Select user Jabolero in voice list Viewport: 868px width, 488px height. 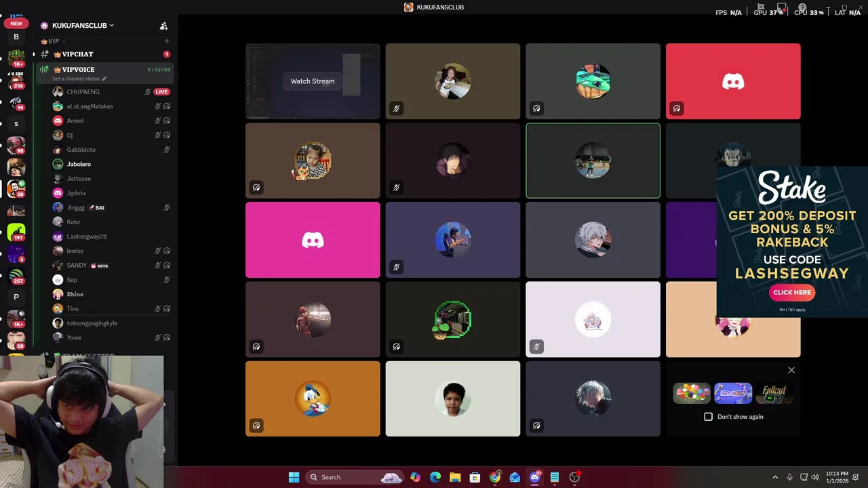pyautogui.click(x=111, y=164)
